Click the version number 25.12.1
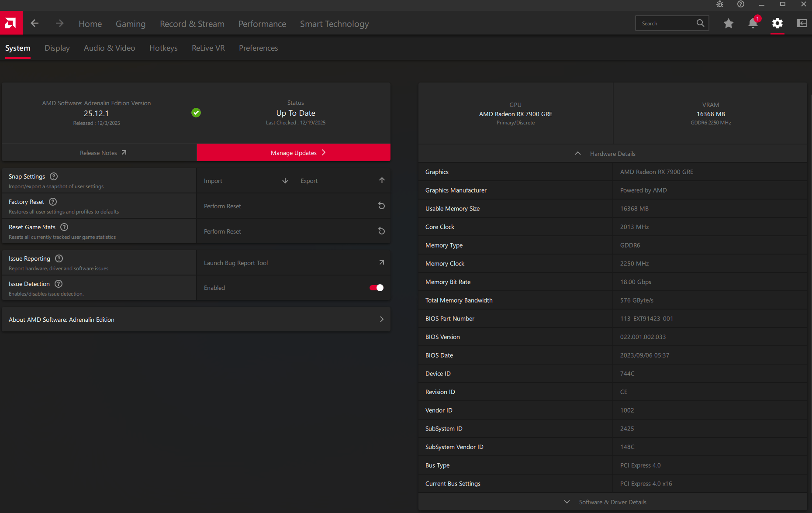 (x=96, y=114)
